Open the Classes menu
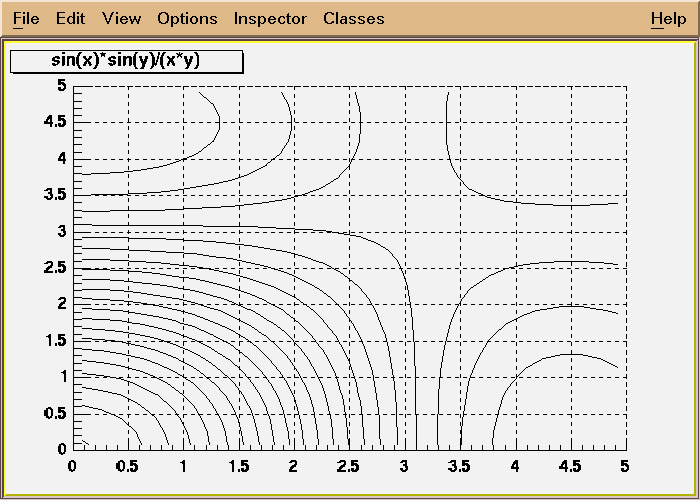The width and height of the screenshot is (700, 500). 353,19
